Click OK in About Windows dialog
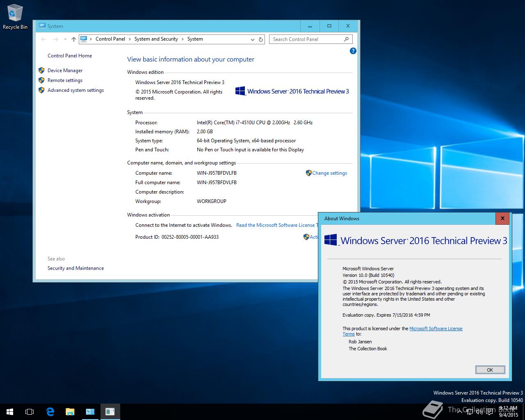 click(x=490, y=370)
